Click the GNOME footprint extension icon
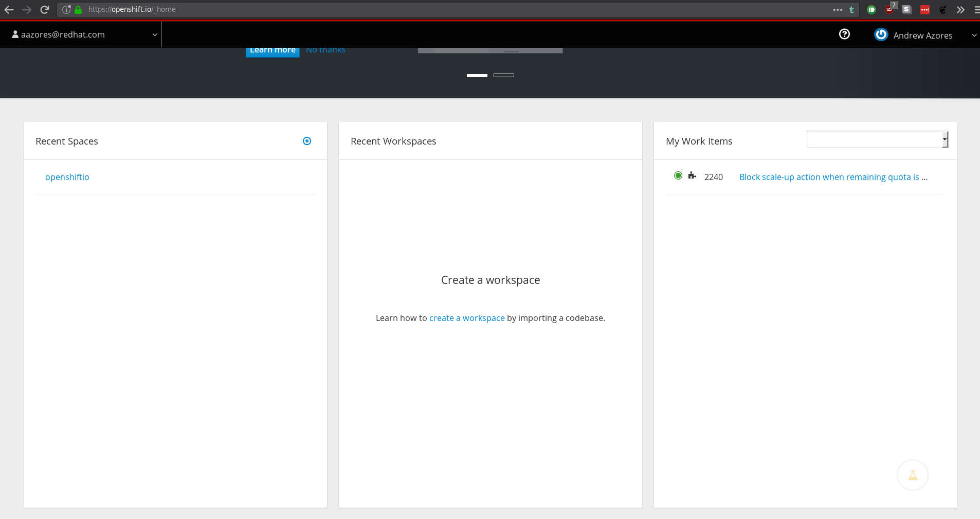 click(943, 9)
